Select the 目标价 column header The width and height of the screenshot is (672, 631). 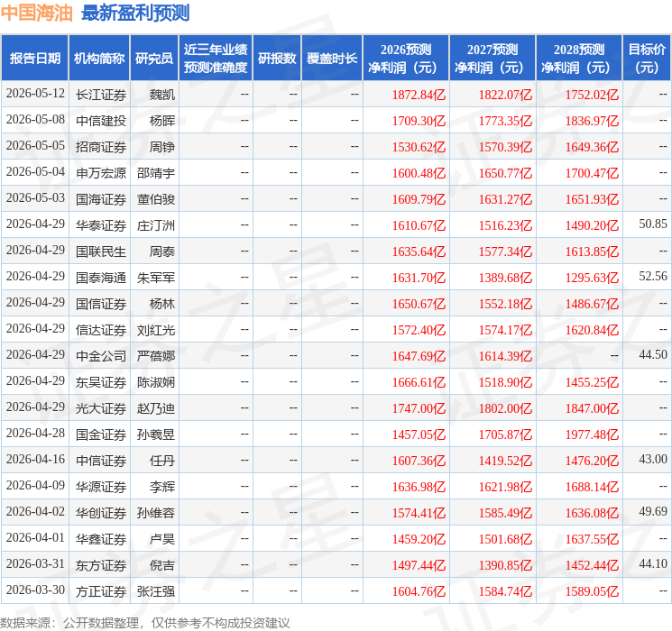pos(647,59)
